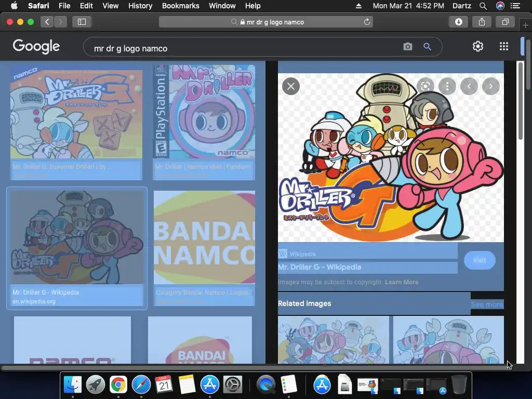
Task: Open Notification Center menu bar icon
Action: (515, 6)
